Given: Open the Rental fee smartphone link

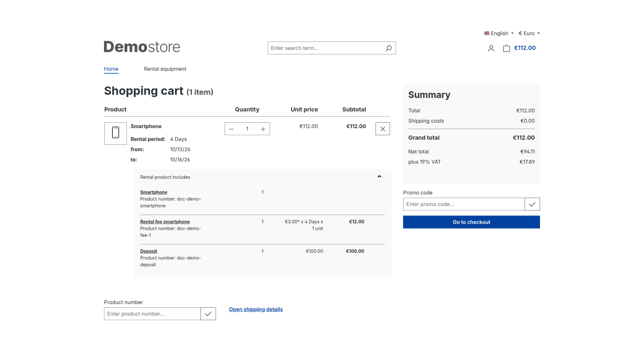Looking at the screenshot, I should point(165,222).
